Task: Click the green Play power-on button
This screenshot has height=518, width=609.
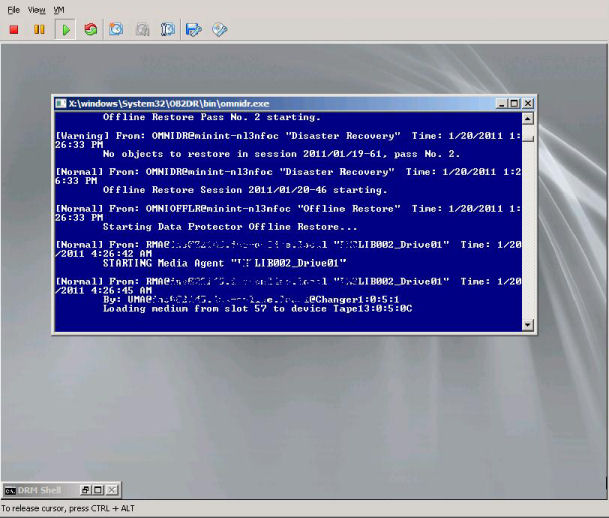Action: pyautogui.click(x=66, y=30)
